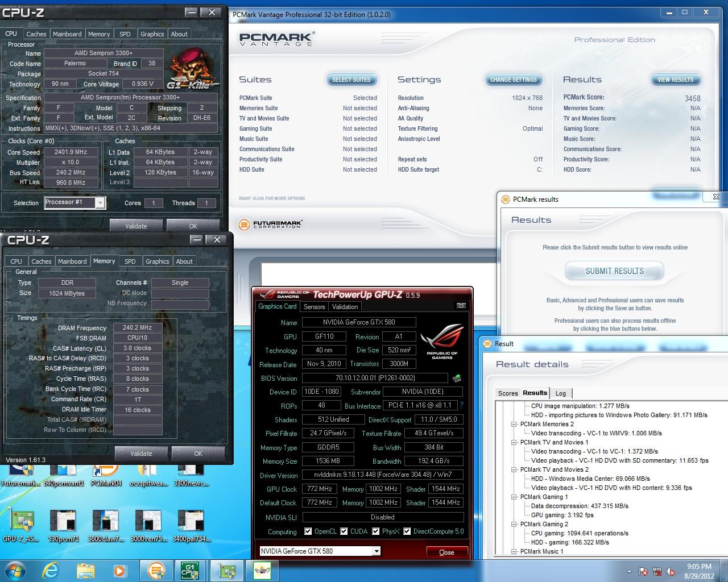
Task: Open the ocxspitwea desktop folder
Action: click(148, 476)
